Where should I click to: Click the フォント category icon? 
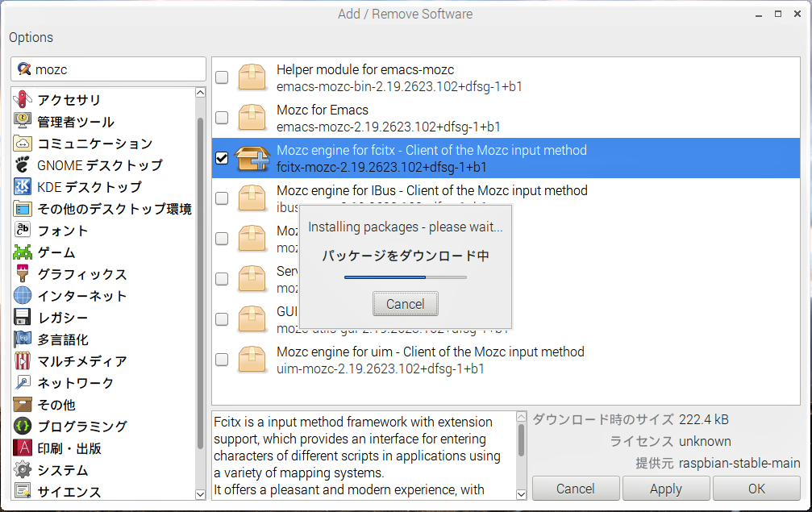[23, 230]
